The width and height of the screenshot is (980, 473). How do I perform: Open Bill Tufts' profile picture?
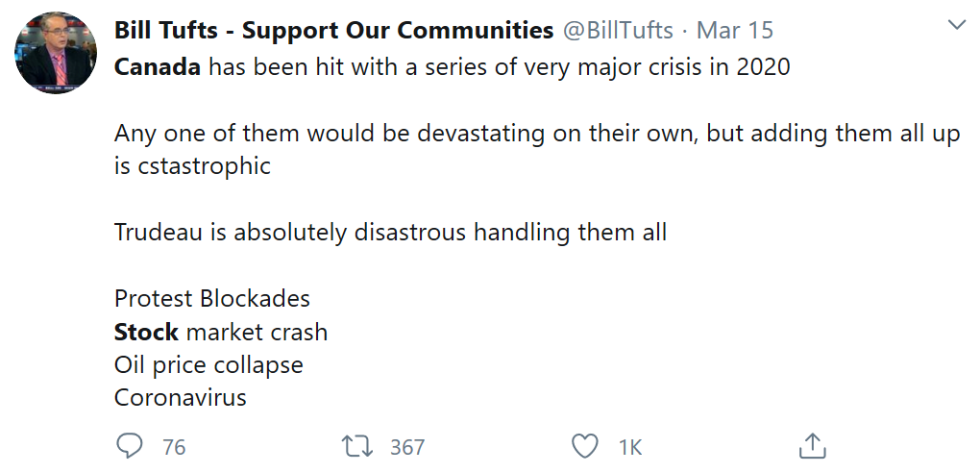56,54
